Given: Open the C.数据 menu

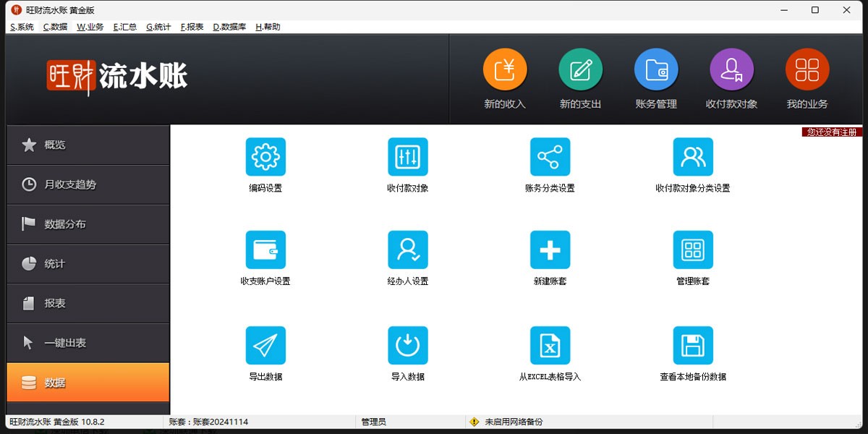Looking at the screenshot, I should pos(55,27).
